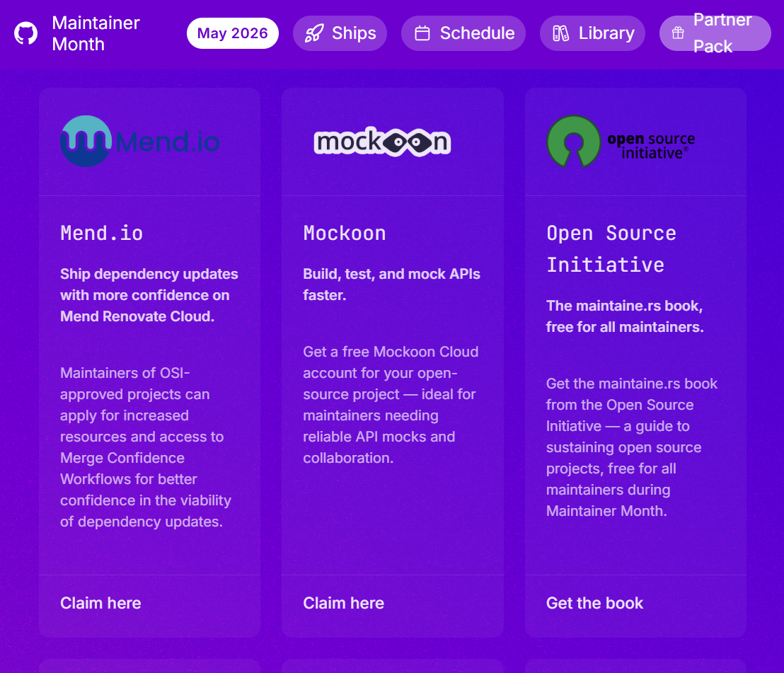Open the Library nav tab
Viewport: 784px width, 673px height.
[592, 33]
